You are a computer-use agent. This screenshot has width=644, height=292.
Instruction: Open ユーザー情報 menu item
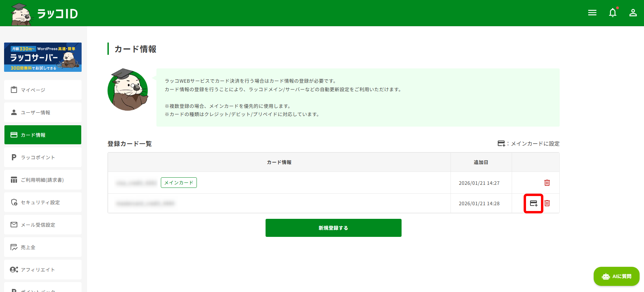[43, 112]
